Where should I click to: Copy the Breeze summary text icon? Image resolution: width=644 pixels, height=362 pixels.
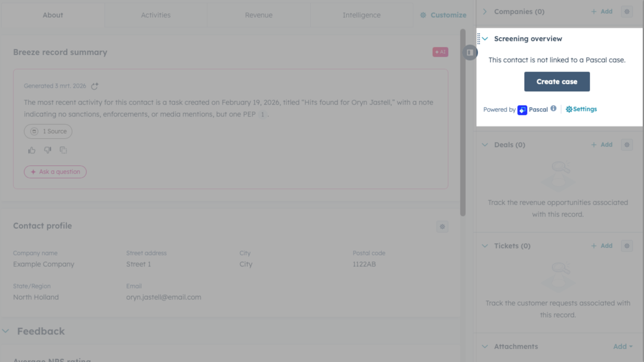[63, 150]
